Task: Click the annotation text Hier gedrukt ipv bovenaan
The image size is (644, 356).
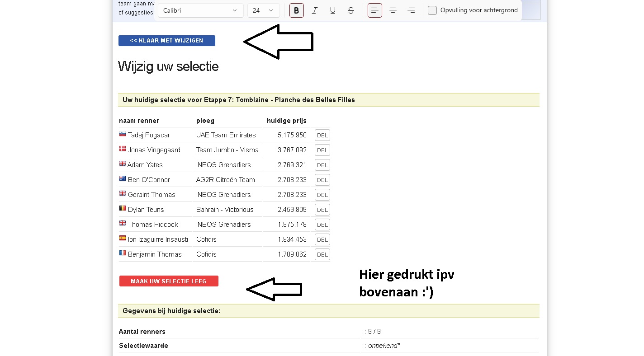Action: tap(407, 283)
